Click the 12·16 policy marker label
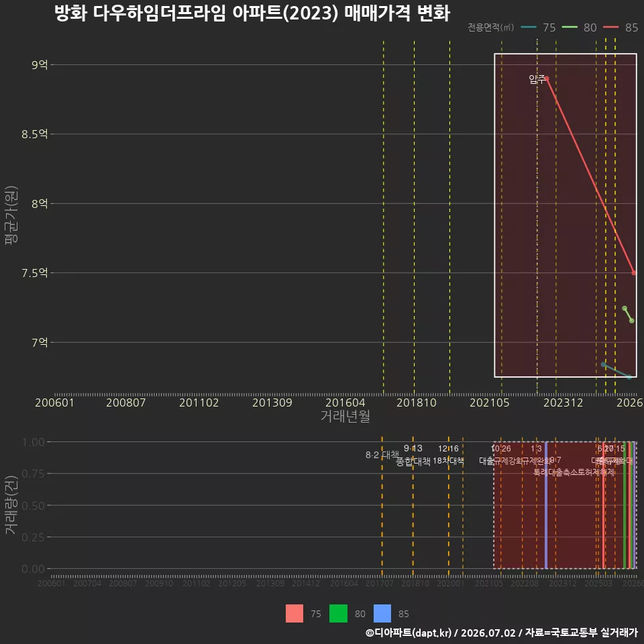The height and width of the screenshot is (644, 644). pyautogui.click(x=448, y=449)
